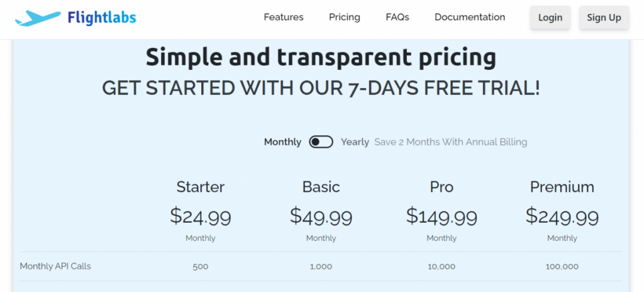This screenshot has height=292, width=644.
Task: Click the Flightlabs brand name text
Action: [x=102, y=18]
